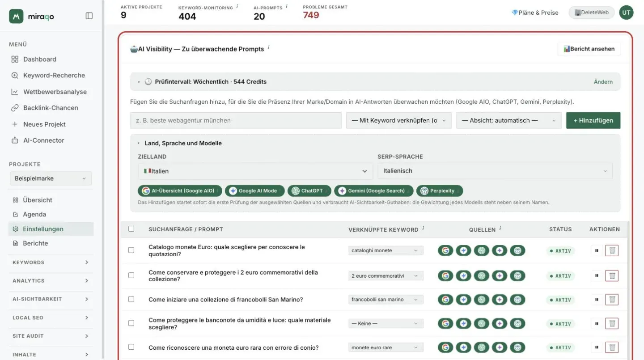Image resolution: width=644 pixels, height=360 pixels.
Task: Expand the Site Audit sidebar section
Action: [51, 336]
